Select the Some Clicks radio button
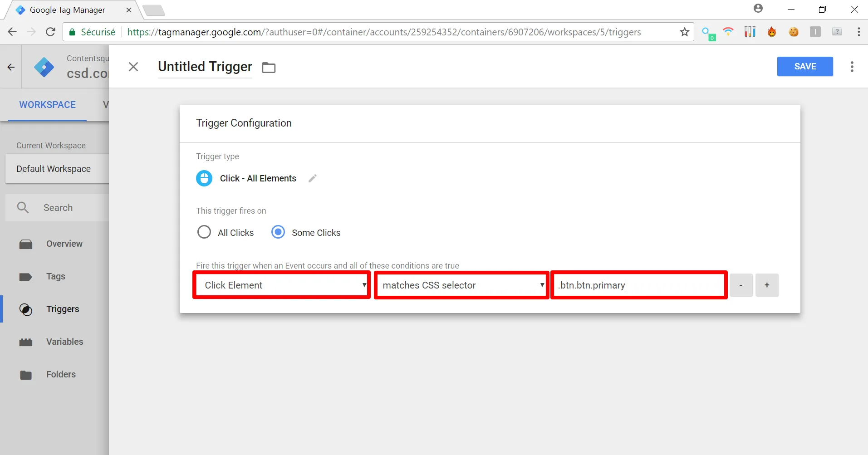The width and height of the screenshot is (868, 455). (278, 232)
